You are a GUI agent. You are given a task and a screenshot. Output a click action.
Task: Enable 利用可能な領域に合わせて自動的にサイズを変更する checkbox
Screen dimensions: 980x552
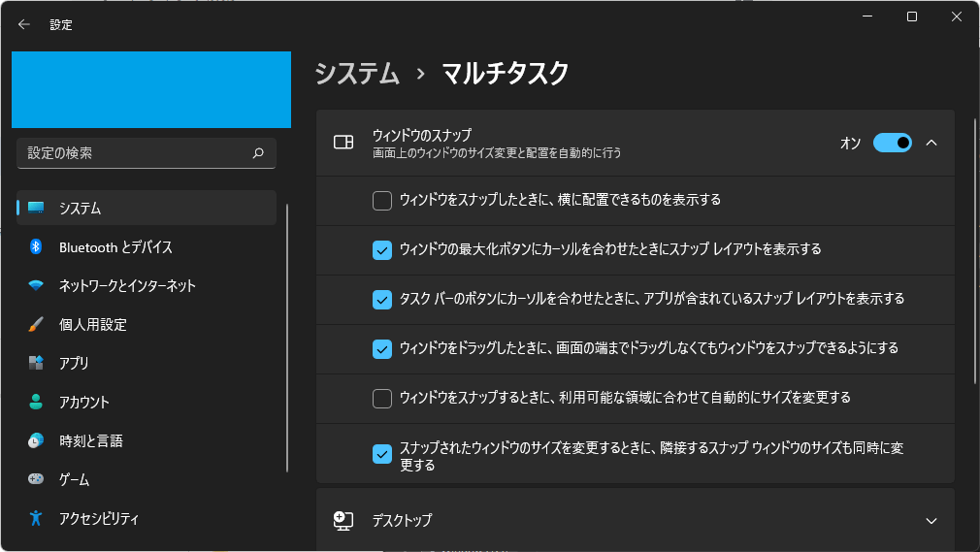pos(382,398)
